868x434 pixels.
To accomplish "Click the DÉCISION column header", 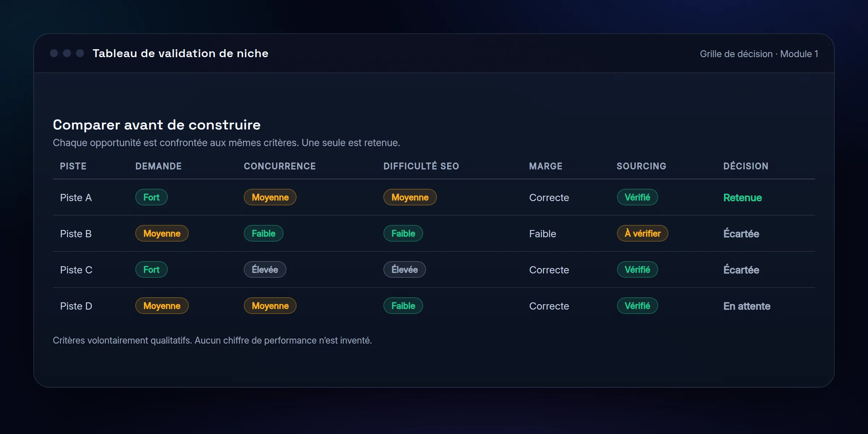I will (746, 166).
